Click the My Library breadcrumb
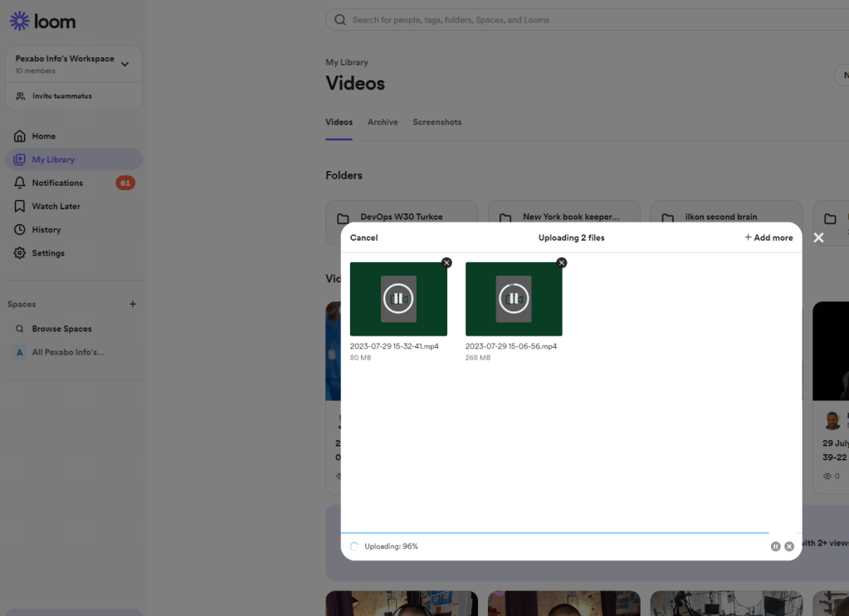 pyautogui.click(x=347, y=62)
